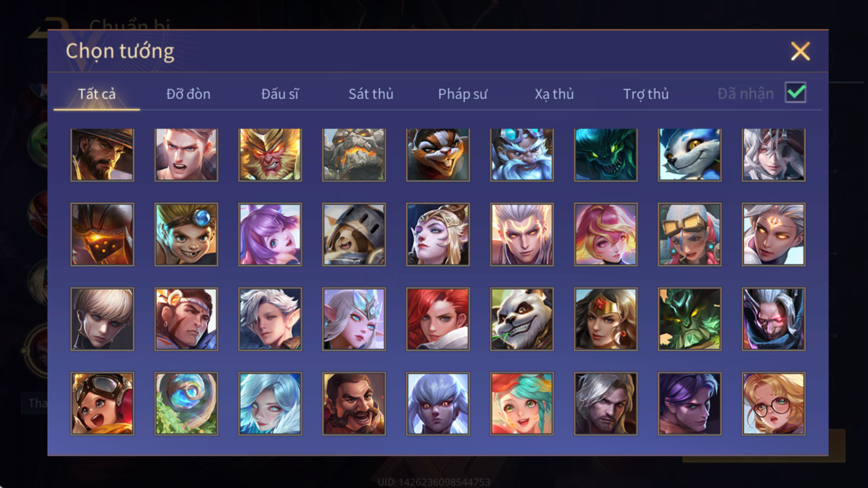Select the girl with round glasses hero
The height and width of the screenshot is (488, 868).
click(x=774, y=403)
